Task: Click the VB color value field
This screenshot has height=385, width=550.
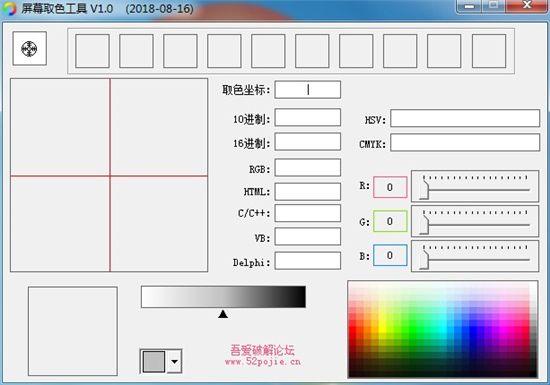Action: (x=308, y=236)
